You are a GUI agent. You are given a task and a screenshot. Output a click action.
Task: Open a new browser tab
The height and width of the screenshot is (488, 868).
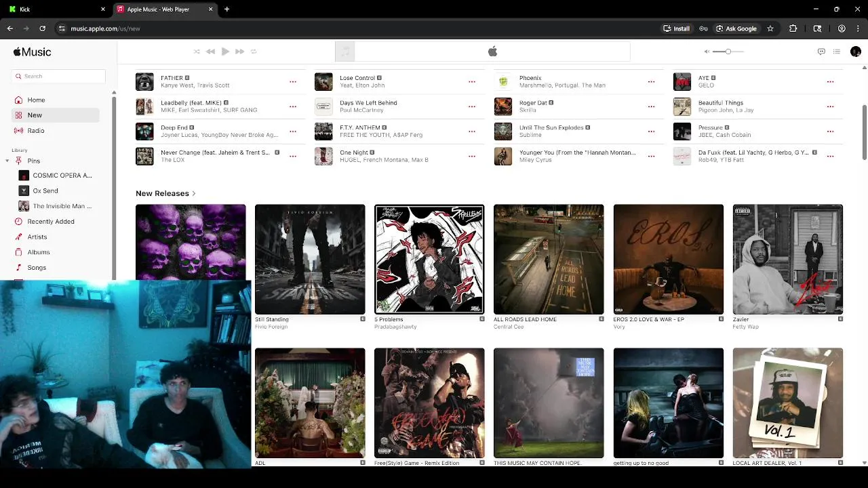point(226,9)
